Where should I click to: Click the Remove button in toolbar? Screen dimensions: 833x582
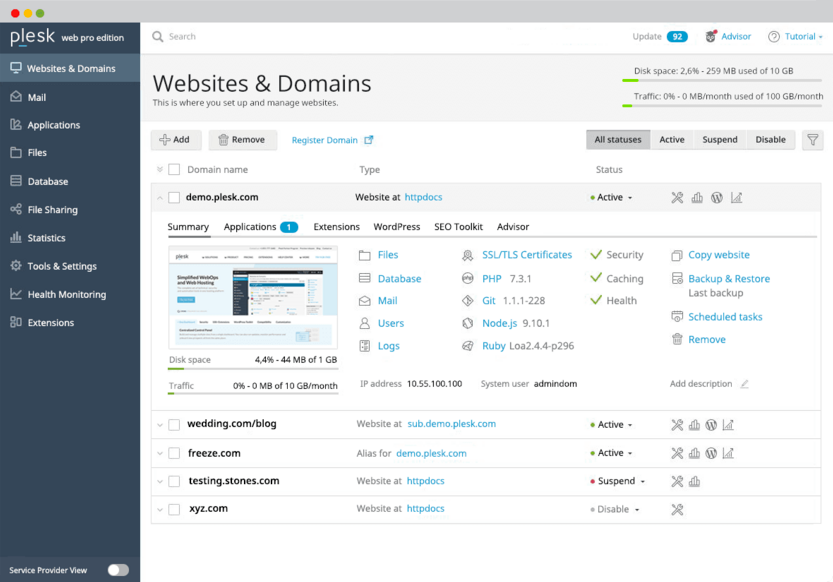(243, 140)
